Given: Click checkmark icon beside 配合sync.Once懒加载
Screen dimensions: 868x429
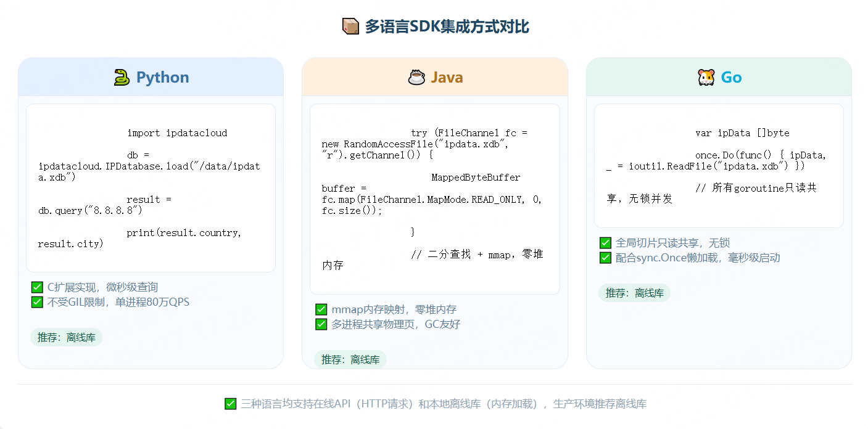Looking at the screenshot, I should (x=605, y=258).
